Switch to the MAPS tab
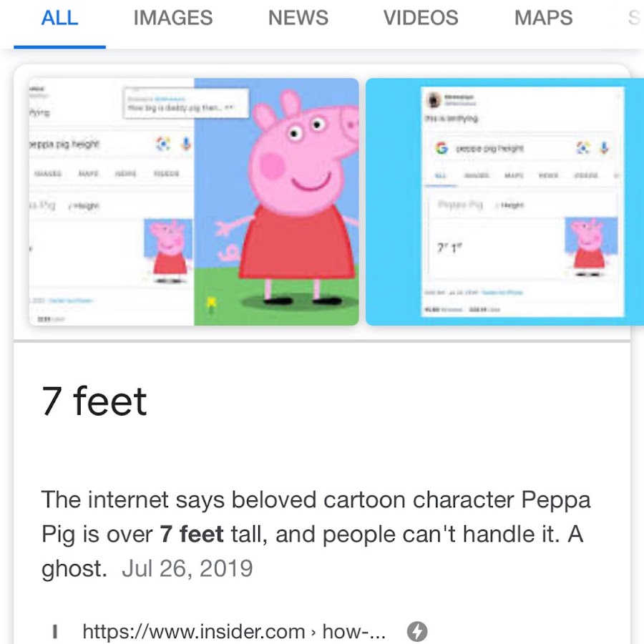644x644 pixels. [x=544, y=18]
